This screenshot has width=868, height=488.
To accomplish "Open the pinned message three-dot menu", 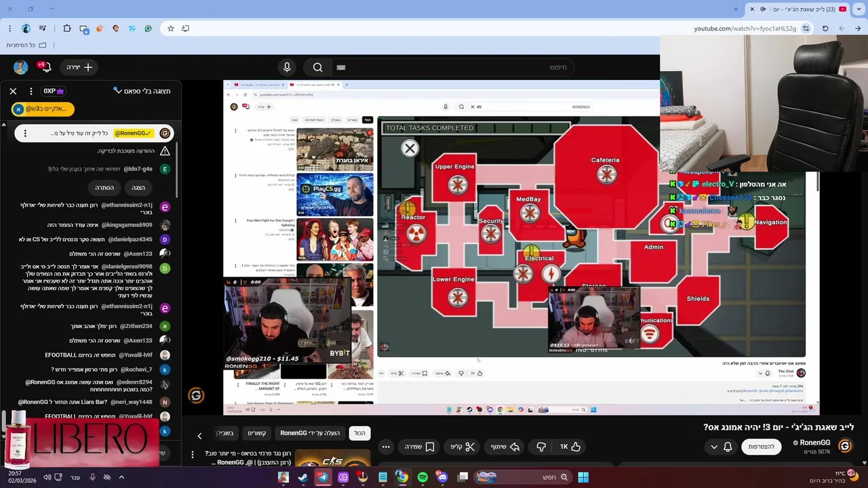I will click(x=25, y=134).
